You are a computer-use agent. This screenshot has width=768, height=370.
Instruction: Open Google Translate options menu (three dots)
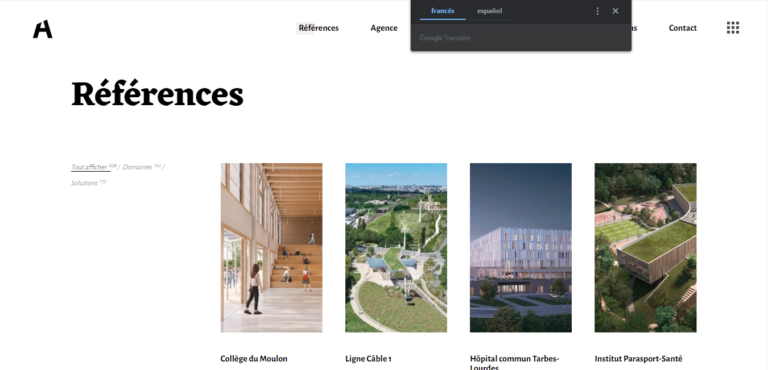pos(597,11)
